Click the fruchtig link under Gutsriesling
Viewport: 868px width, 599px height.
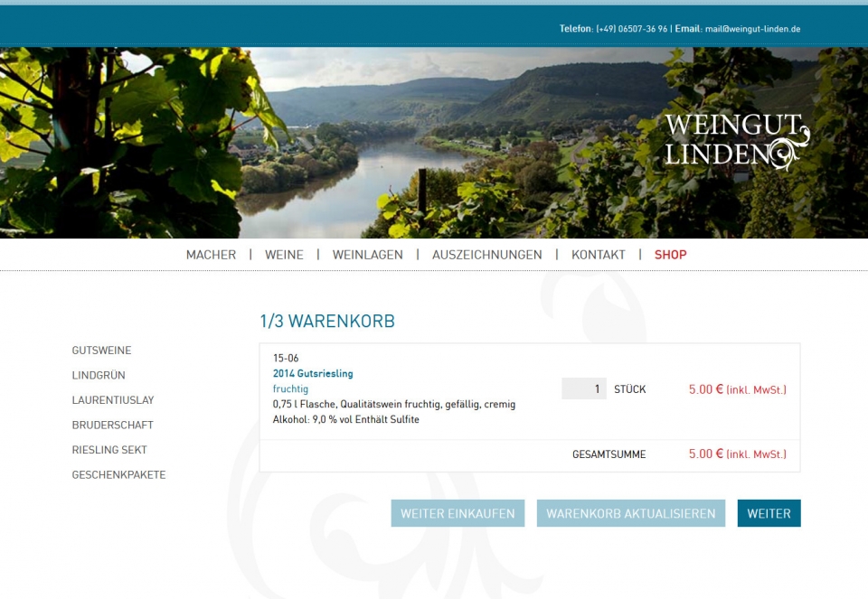290,388
